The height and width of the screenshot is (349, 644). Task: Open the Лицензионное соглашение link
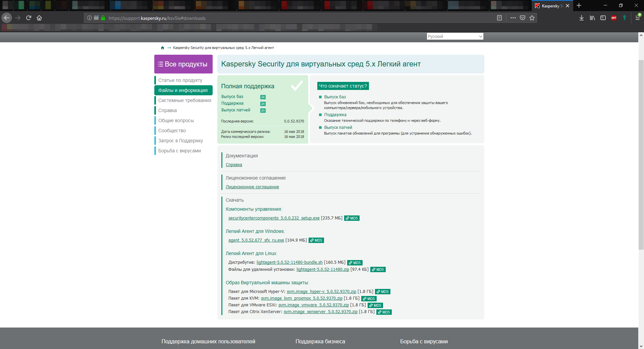tap(252, 187)
